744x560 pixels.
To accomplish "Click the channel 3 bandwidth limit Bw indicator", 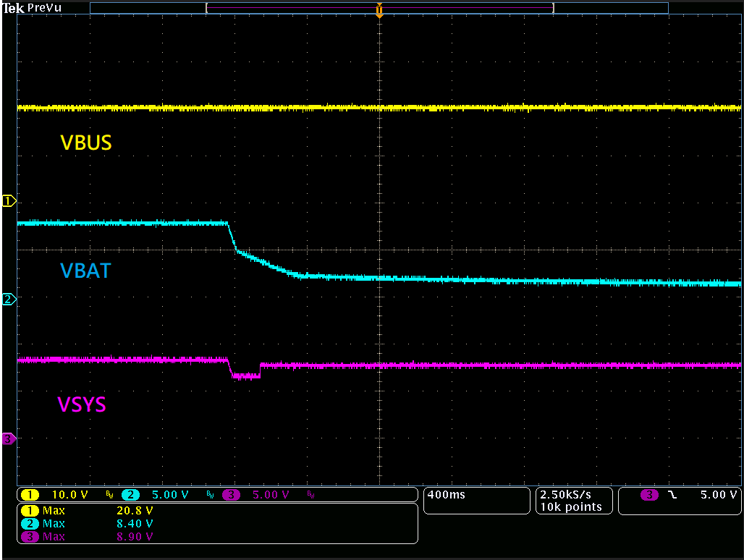I will coord(310,495).
